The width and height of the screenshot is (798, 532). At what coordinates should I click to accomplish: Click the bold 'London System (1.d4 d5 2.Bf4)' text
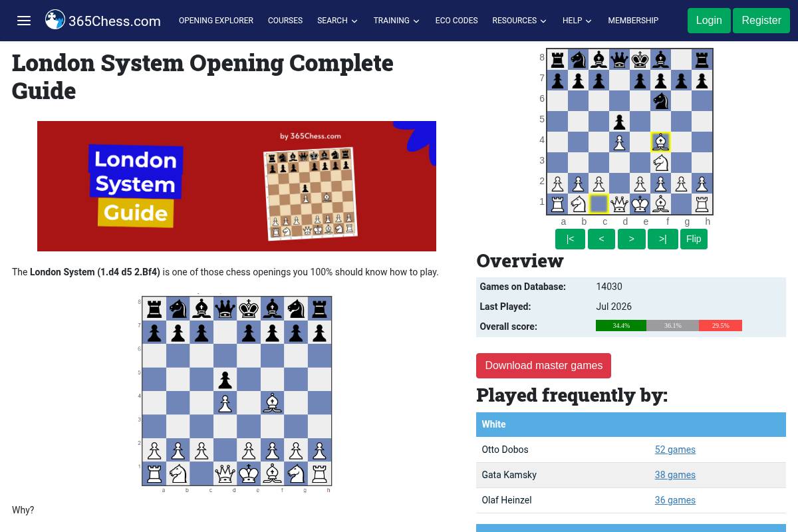coord(95,272)
